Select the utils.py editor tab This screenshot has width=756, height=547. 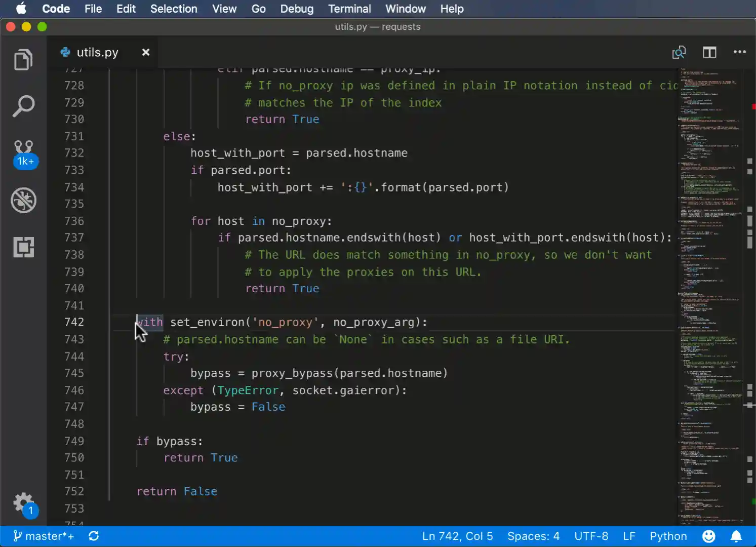click(x=97, y=52)
